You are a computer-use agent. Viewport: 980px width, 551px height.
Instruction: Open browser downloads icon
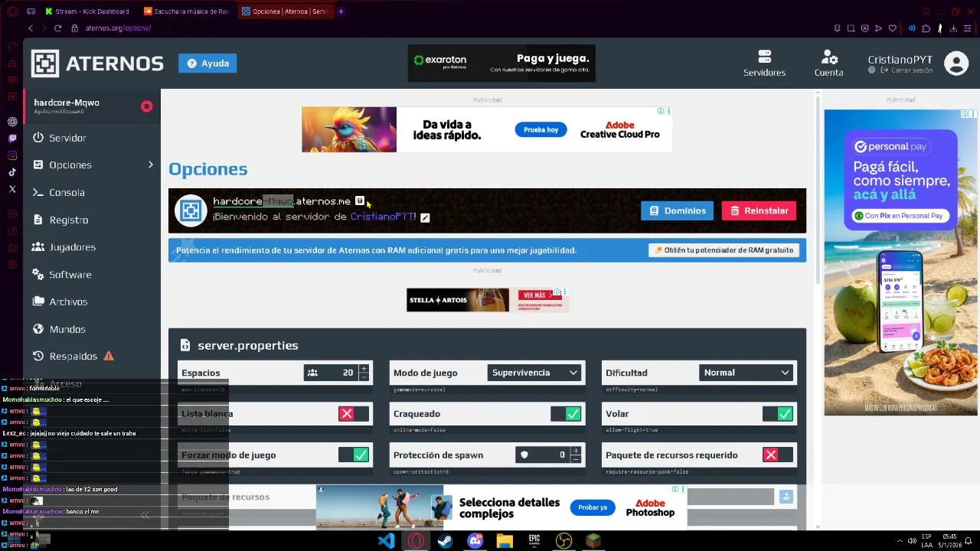tap(953, 28)
